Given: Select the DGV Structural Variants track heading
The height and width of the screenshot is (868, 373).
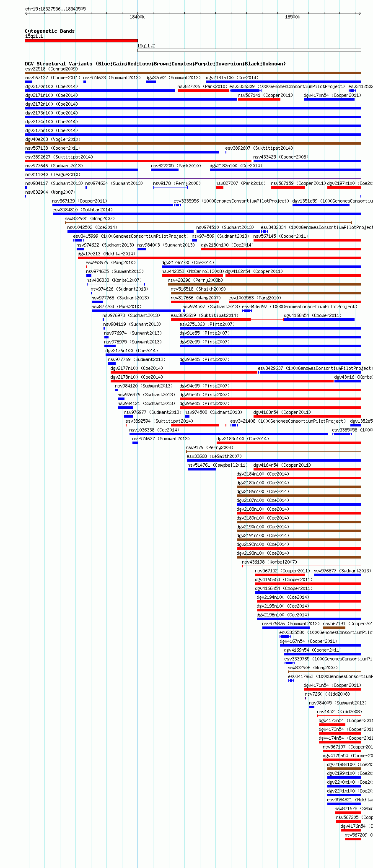Looking at the screenshot, I should 155,64.
